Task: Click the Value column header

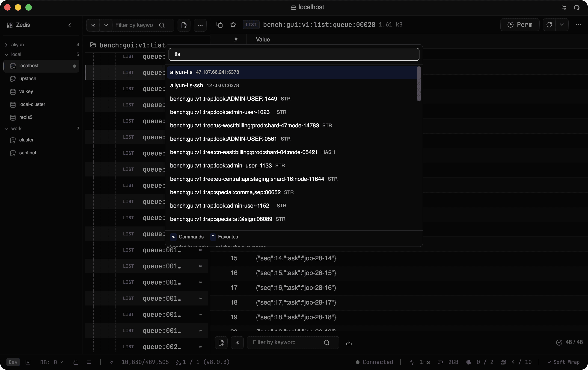Action: pyautogui.click(x=263, y=40)
